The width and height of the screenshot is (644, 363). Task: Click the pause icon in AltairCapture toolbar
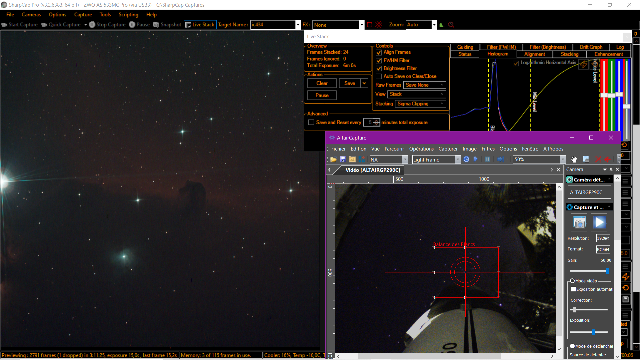tap(488, 160)
